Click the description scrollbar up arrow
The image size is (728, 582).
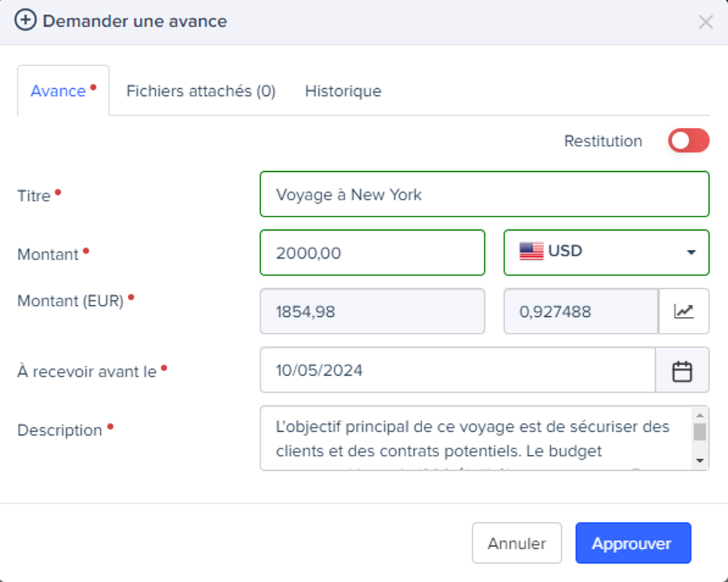point(700,415)
